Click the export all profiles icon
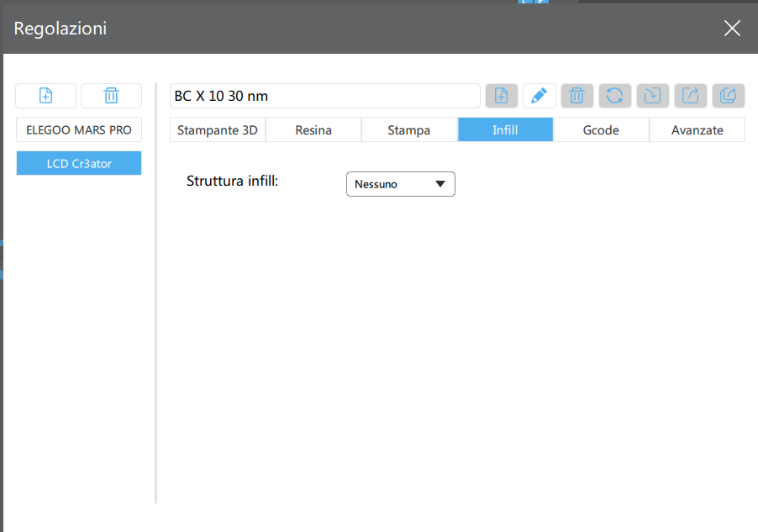The image size is (758, 532). point(728,96)
